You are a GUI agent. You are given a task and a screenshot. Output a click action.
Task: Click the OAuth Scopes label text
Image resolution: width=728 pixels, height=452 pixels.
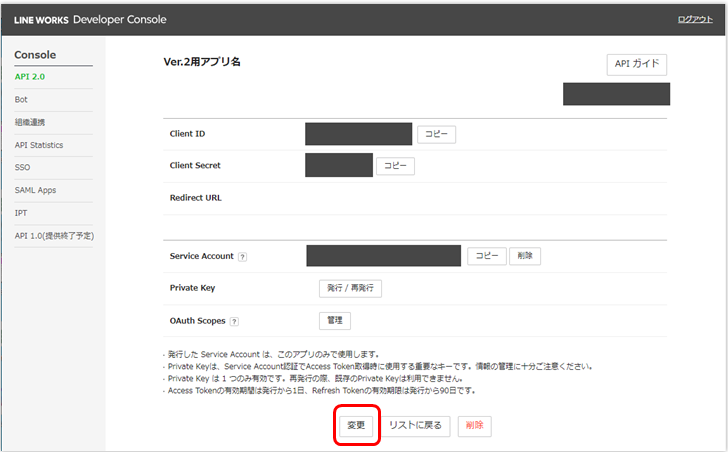tap(197, 321)
